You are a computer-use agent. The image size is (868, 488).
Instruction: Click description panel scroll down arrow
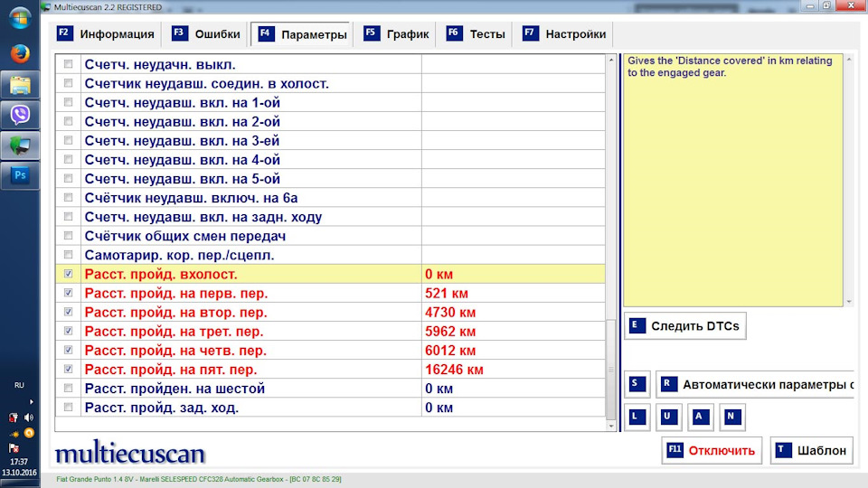pos(849,302)
